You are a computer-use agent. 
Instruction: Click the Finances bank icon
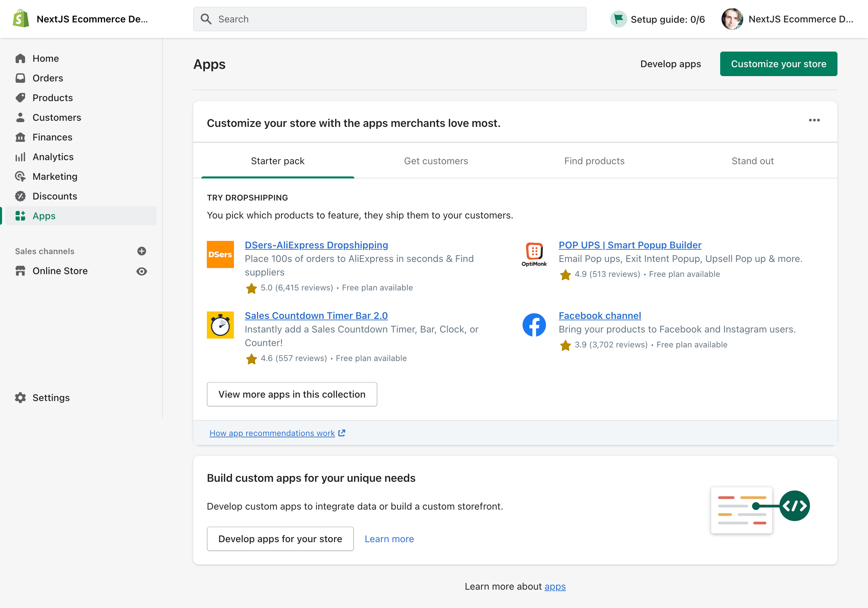[20, 137]
